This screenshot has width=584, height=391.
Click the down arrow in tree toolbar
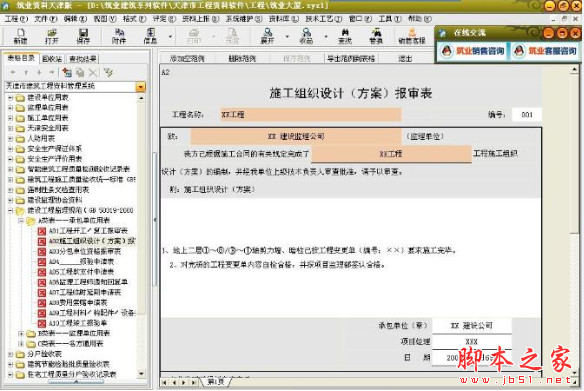(39, 72)
